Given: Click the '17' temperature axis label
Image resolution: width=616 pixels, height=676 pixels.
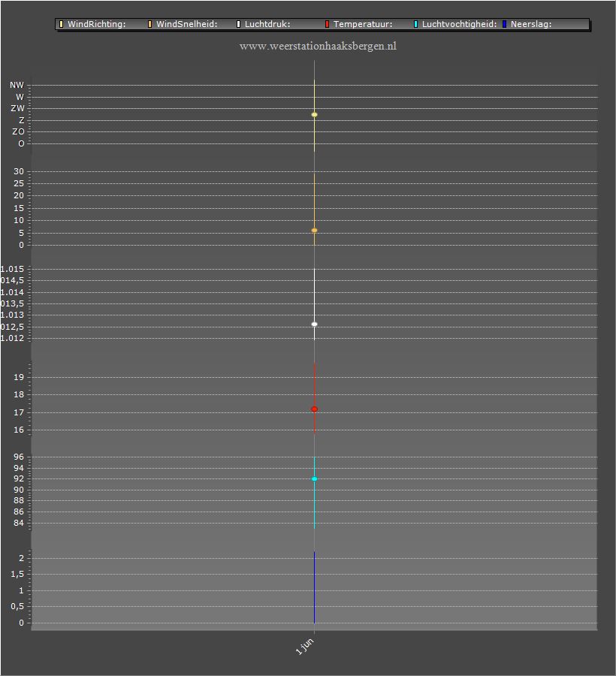Looking at the screenshot, I should [x=19, y=412].
